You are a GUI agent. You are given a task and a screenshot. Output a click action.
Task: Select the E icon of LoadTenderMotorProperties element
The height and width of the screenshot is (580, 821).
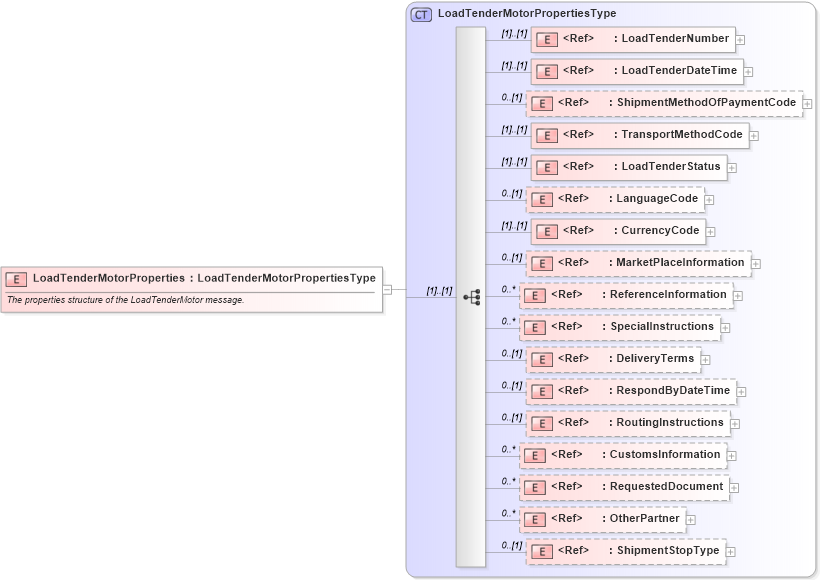(x=16, y=278)
